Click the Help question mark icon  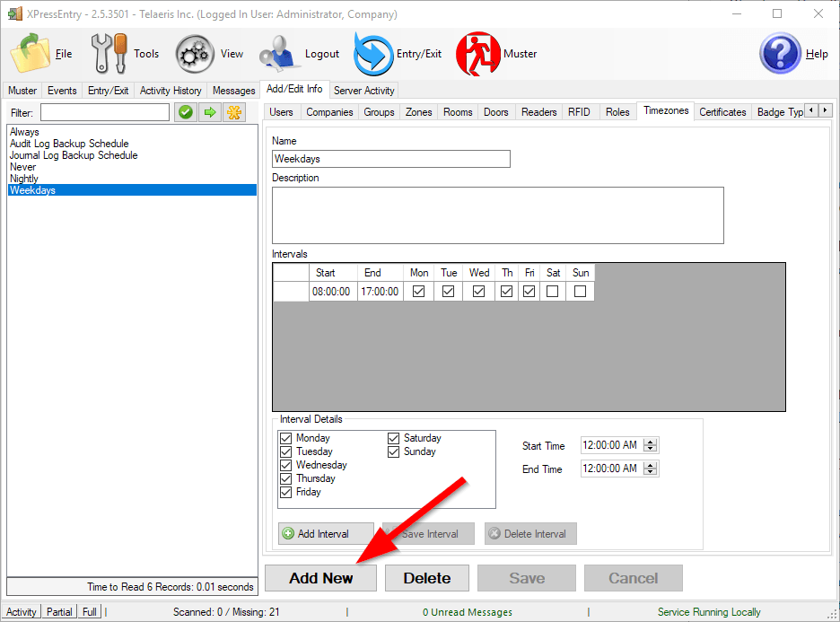780,54
